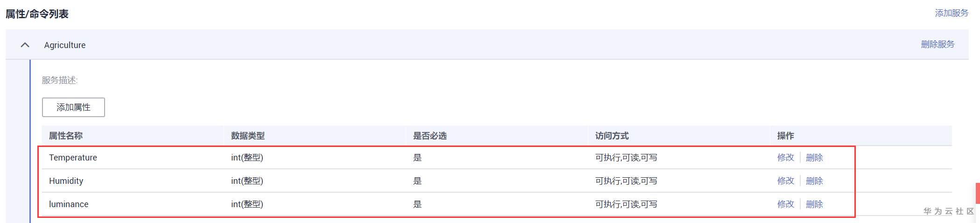Click the red tab at right edge
Image resolution: width=980 pixels, height=223 pixels.
click(x=977, y=193)
